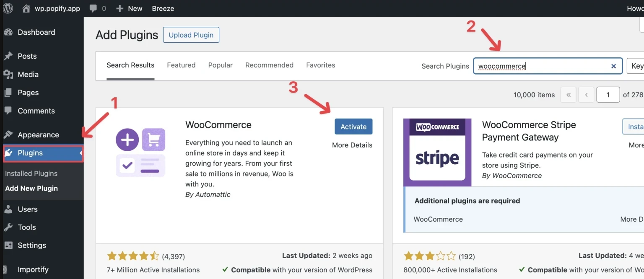
Task: Select Add New Plugin submenu item
Action: [31, 189]
